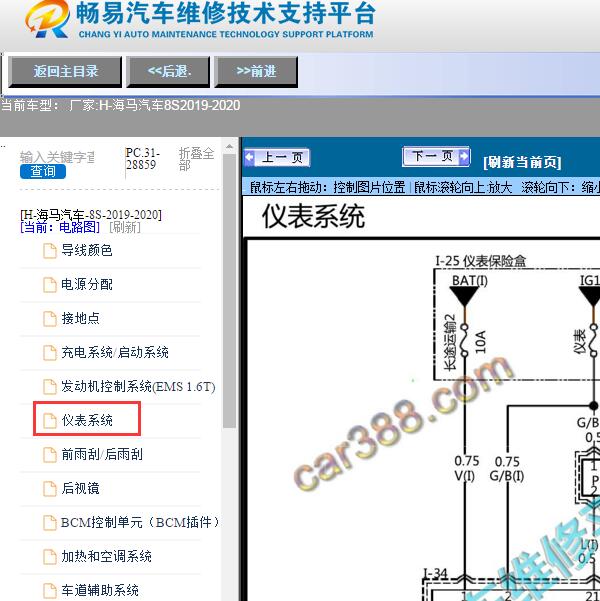Click page icon beside 加热和空调系统
The image size is (600, 601).
[x=49, y=557]
